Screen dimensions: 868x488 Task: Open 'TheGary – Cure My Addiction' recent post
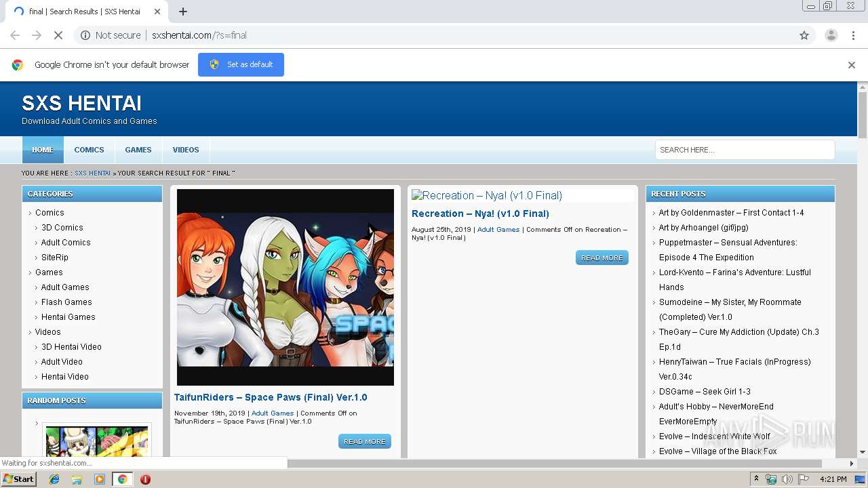[739, 340]
